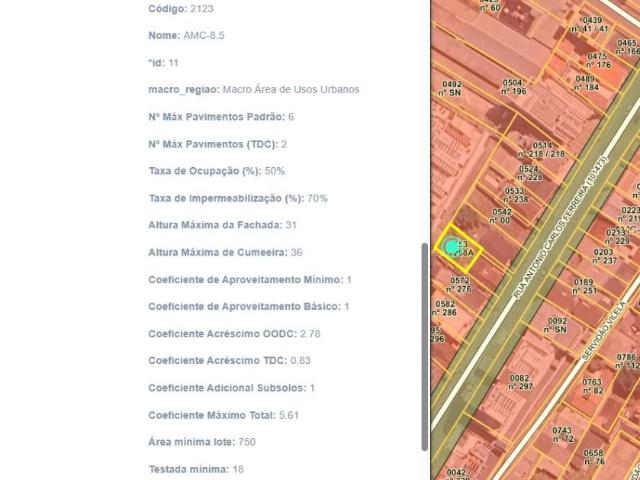
Task: Click Coeficiente Acréscimo OODC 2.78 row
Action: click(234, 333)
